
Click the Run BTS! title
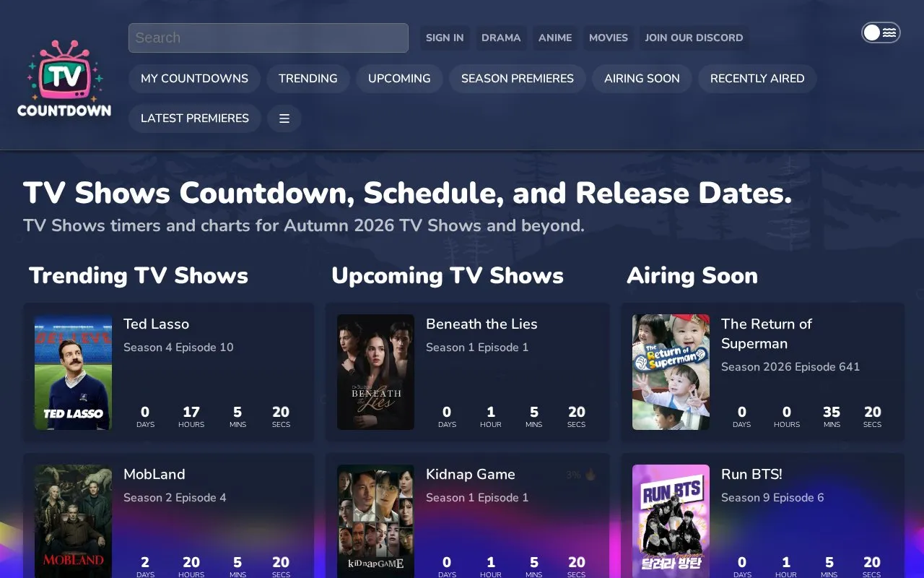tap(751, 475)
